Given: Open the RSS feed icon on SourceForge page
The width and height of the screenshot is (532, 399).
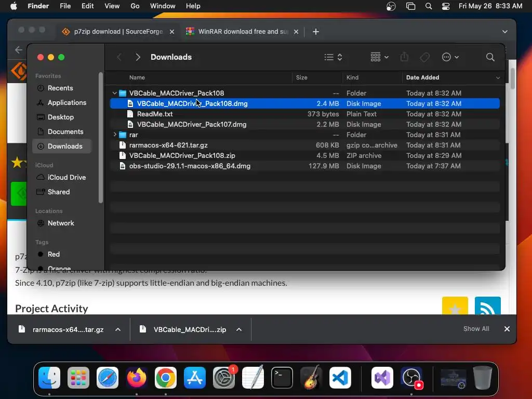Looking at the screenshot, I should click(x=487, y=305).
